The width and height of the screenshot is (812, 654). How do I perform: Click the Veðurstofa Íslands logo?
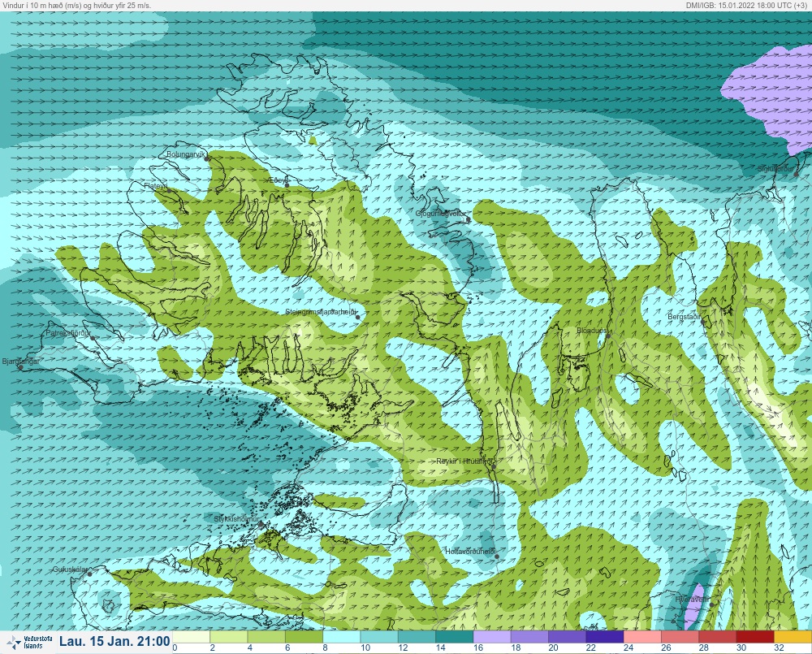pos(29,642)
